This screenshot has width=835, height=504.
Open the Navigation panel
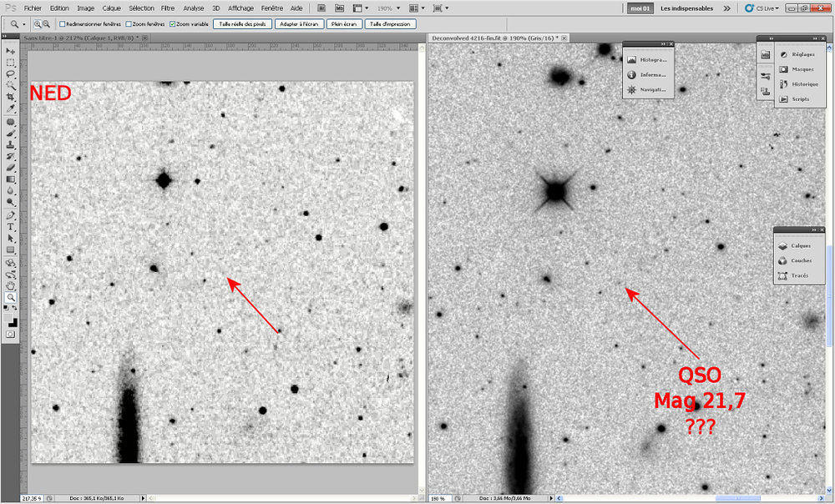coord(648,89)
